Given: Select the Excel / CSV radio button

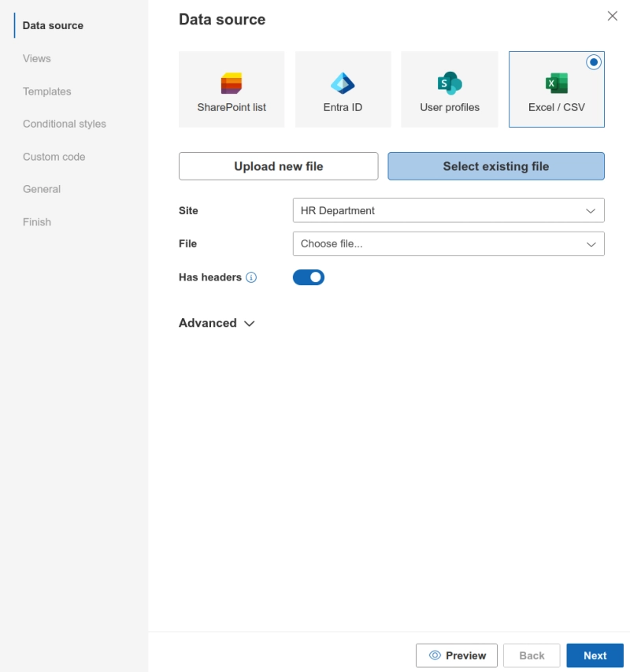Looking at the screenshot, I should click(x=593, y=62).
